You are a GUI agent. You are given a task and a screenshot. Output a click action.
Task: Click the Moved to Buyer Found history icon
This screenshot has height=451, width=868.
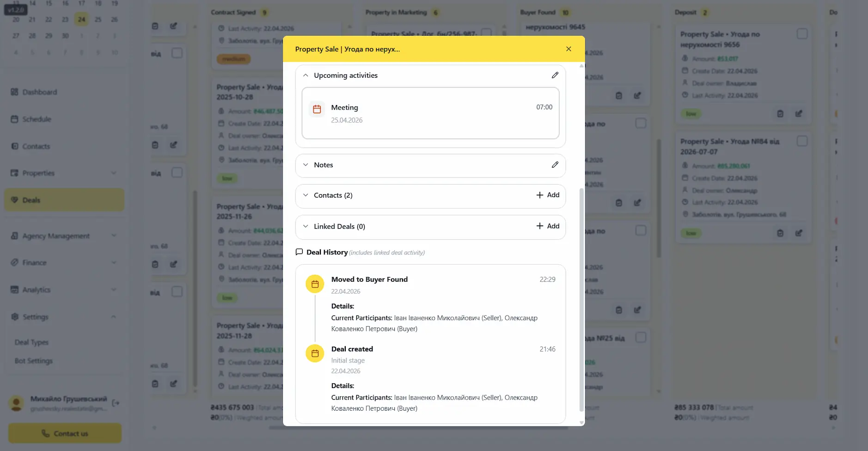[x=315, y=284]
